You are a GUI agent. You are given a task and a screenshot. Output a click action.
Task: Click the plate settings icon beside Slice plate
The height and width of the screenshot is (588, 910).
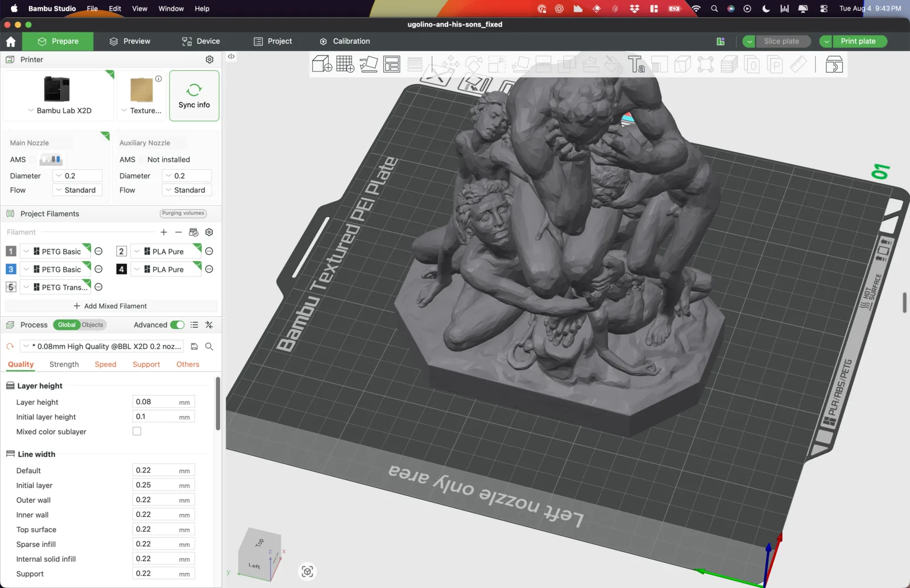coord(721,42)
